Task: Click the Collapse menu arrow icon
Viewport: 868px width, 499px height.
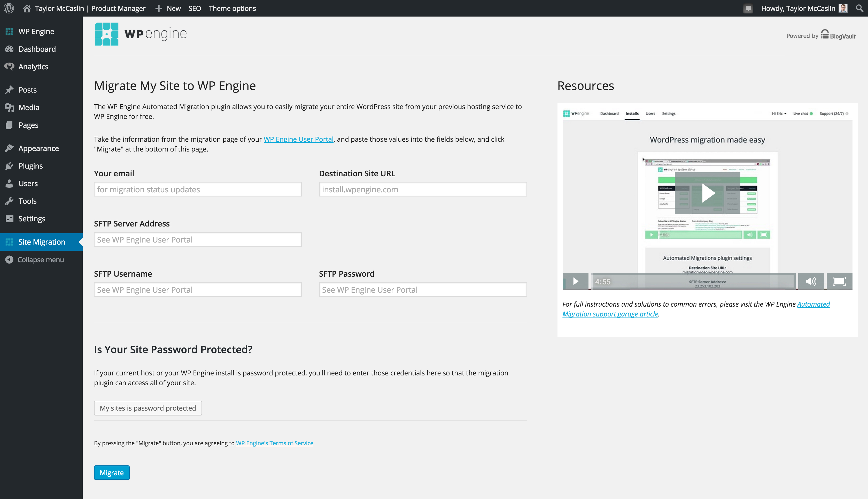Action: [x=9, y=260]
